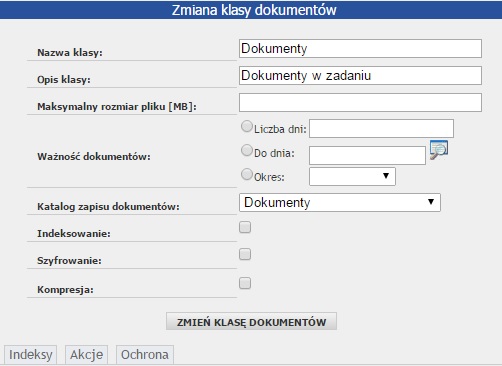
Task: Tick the Kompresja checkbox
Action: point(245,283)
